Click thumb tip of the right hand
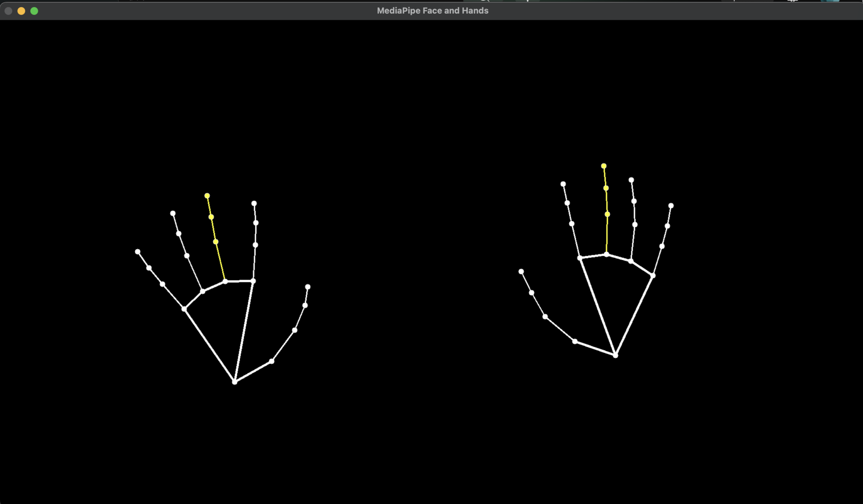The height and width of the screenshot is (504, 863). pyautogui.click(x=521, y=271)
